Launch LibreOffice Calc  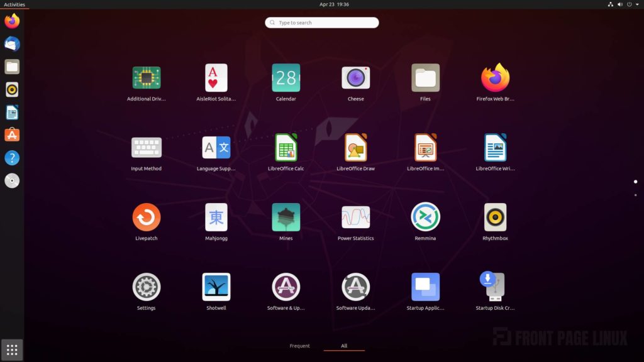point(286,148)
